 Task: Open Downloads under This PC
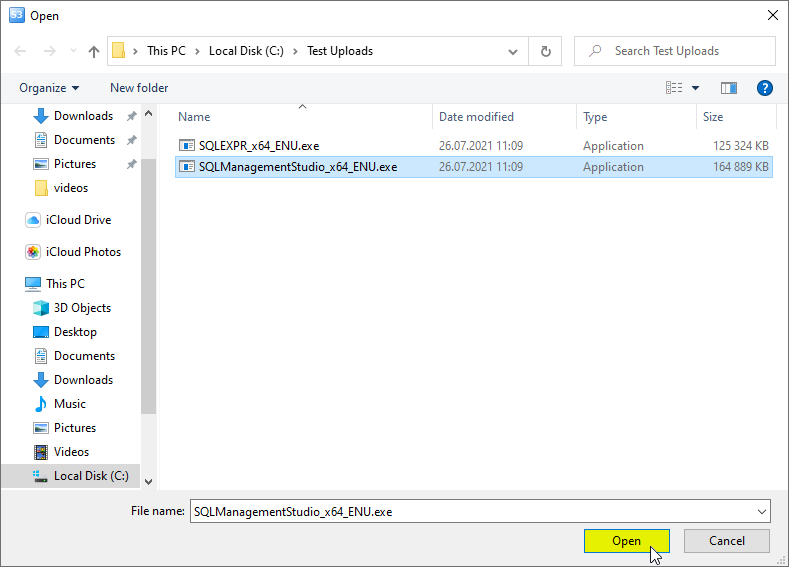pos(73,380)
